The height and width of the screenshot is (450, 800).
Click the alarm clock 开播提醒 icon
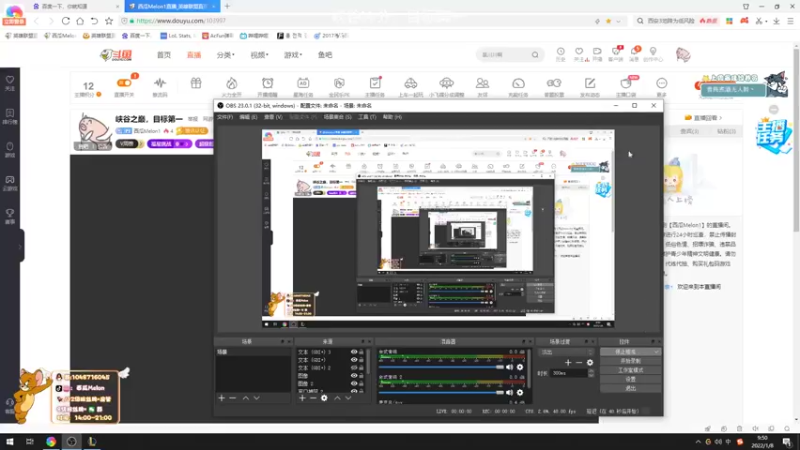[267, 83]
